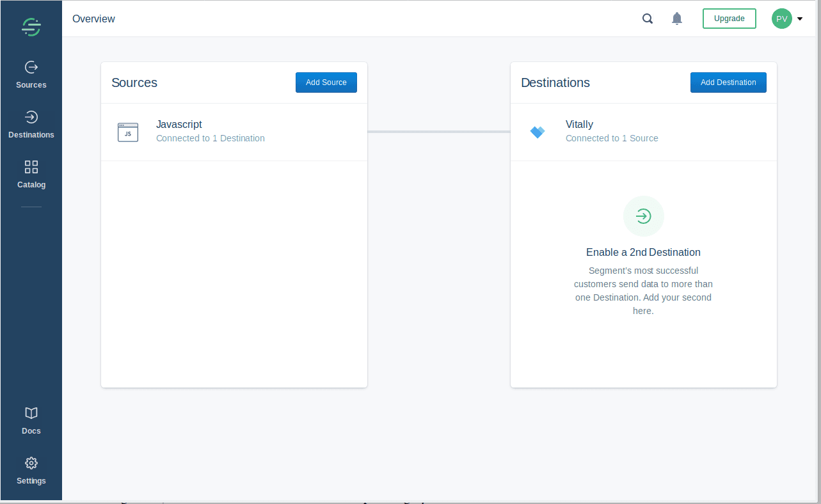
Task: Browse the Catalog from the sidebar
Action: tap(31, 173)
